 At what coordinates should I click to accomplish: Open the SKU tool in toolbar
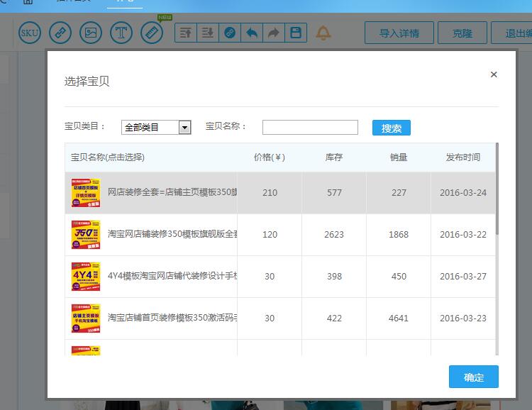tap(30, 33)
